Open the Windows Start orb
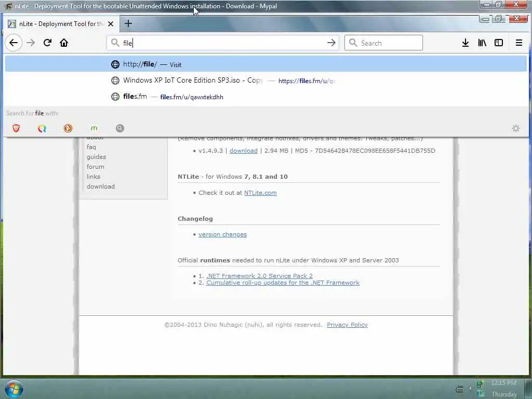This screenshot has height=399, width=532. (14, 389)
